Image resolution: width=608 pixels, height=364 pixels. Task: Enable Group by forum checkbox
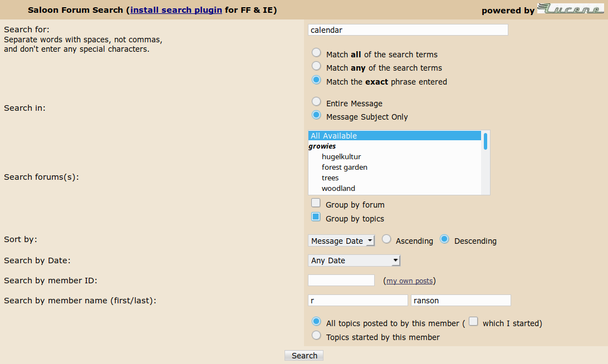pyautogui.click(x=316, y=203)
